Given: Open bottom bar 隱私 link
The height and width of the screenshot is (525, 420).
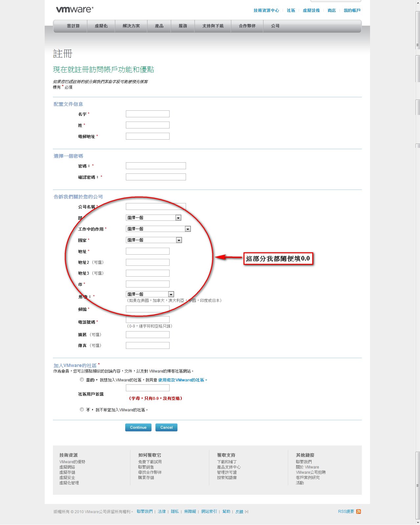Looking at the screenshot, I should [x=175, y=512].
